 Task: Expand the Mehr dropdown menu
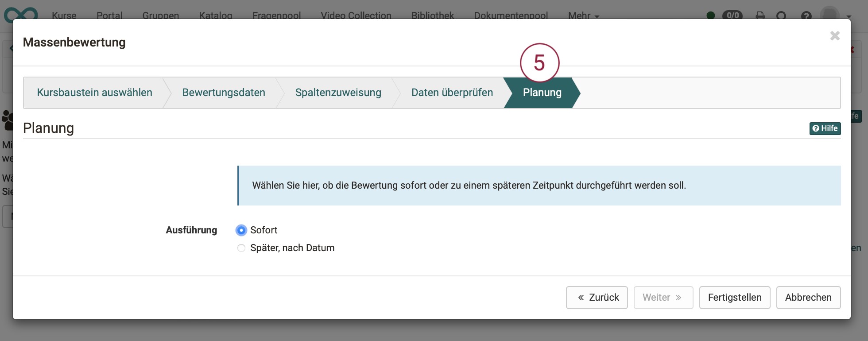coord(584,15)
